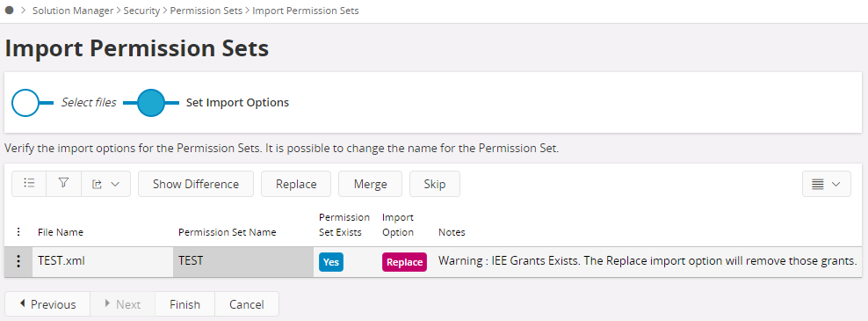Open the Security breadcrumb link
868x321 pixels.
point(141,11)
